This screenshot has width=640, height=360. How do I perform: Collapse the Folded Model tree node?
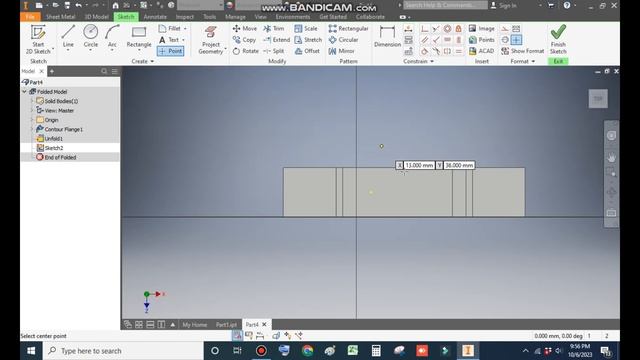[24, 92]
